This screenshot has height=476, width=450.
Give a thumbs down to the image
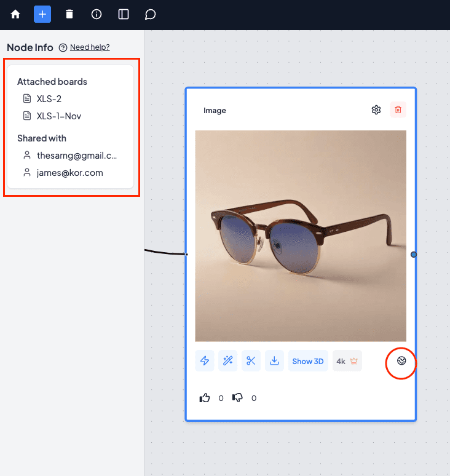click(237, 398)
